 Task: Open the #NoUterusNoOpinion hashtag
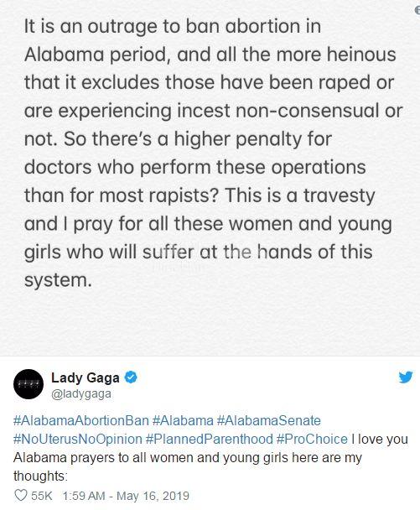pos(78,439)
